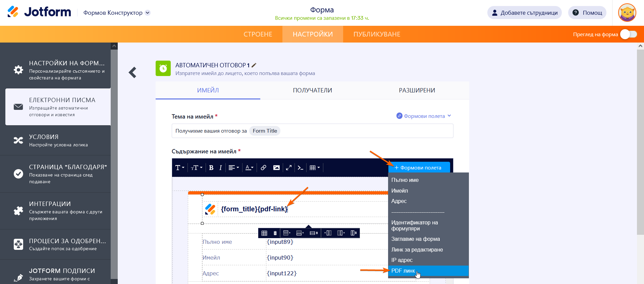
Task: Click the insert image icon
Action: point(276,167)
